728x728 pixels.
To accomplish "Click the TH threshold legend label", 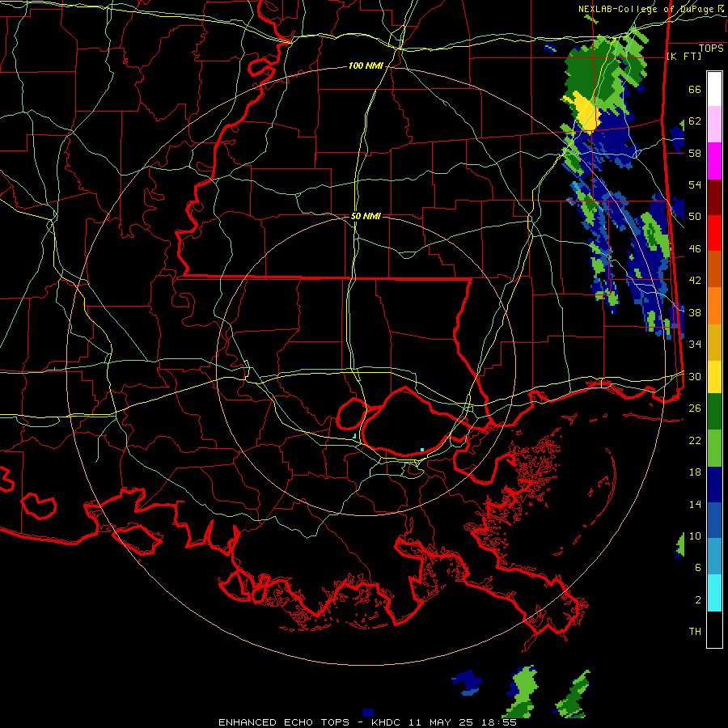I will click(x=695, y=632).
